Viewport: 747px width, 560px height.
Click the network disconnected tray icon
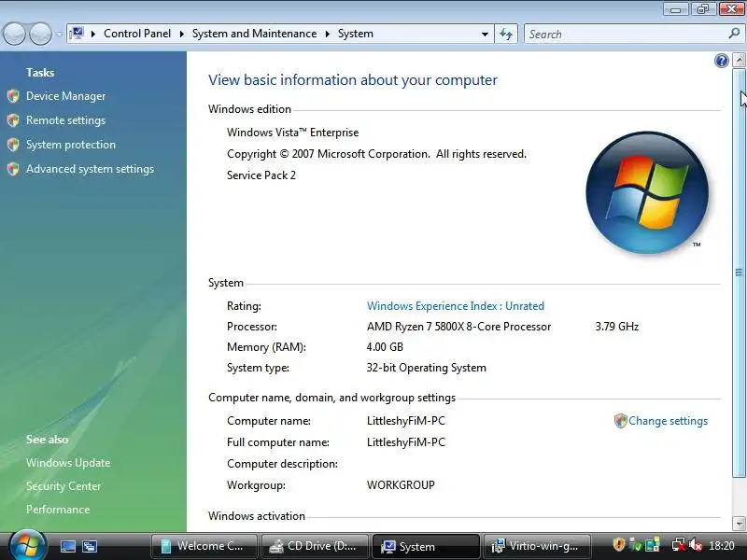(x=678, y=545)
